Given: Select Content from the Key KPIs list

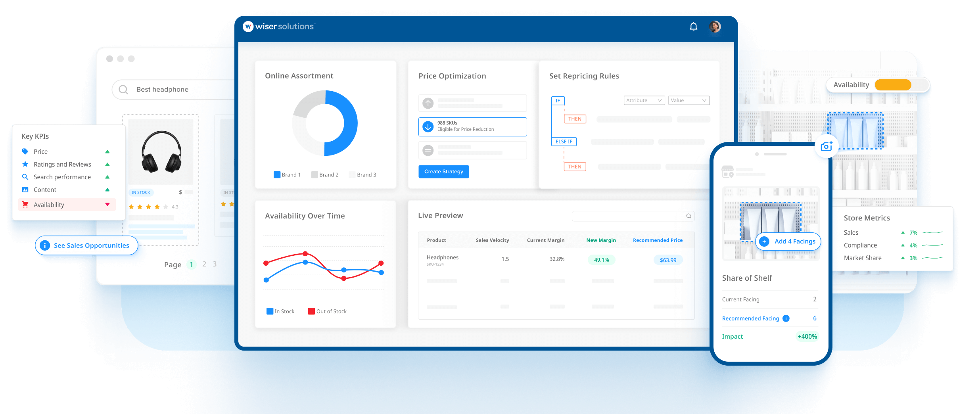Looking at the screenshot, I should tap(45, 190).
